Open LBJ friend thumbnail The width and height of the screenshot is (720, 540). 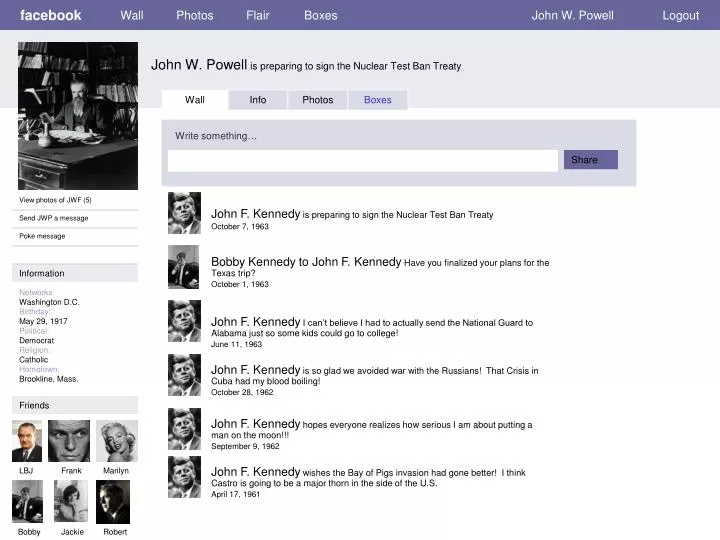[27, 441]
